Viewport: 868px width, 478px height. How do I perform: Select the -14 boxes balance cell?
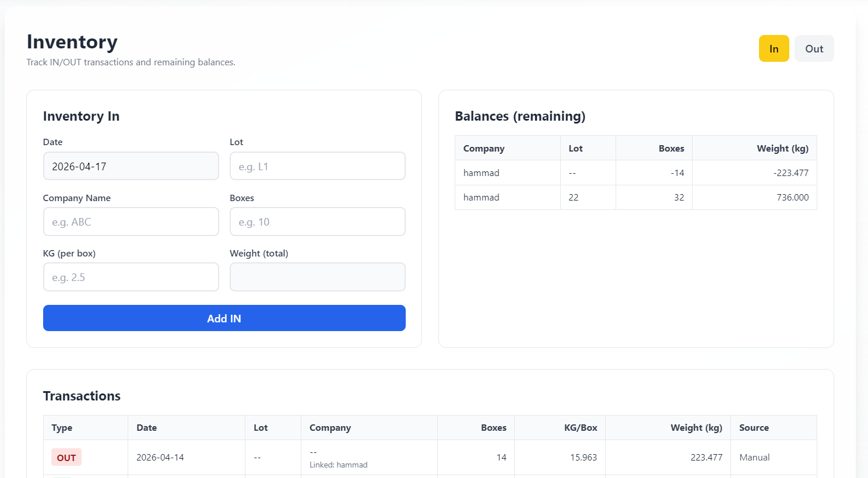point(654,173)
